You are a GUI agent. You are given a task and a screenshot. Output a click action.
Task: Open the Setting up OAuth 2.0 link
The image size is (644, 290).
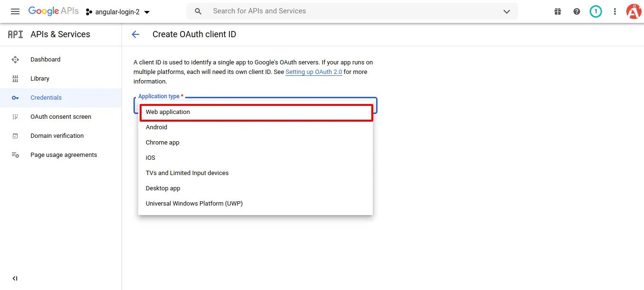[314, 72]
